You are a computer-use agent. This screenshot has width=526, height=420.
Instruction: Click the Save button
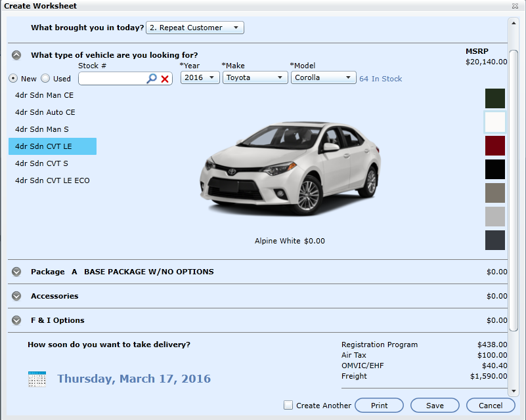pos(435,406)
